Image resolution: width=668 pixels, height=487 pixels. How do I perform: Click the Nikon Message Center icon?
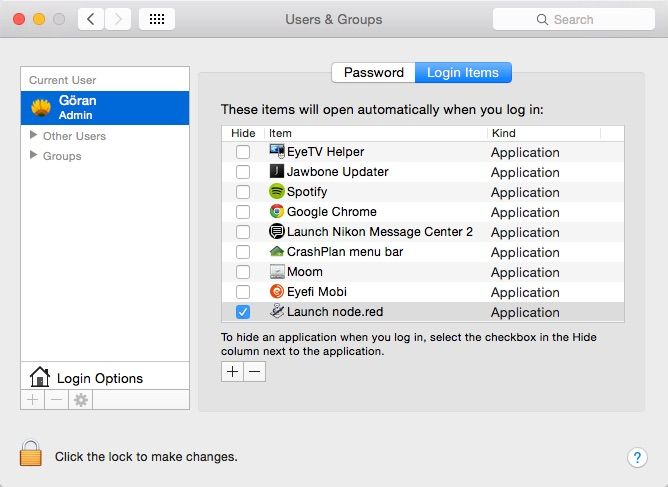(276, 231)
